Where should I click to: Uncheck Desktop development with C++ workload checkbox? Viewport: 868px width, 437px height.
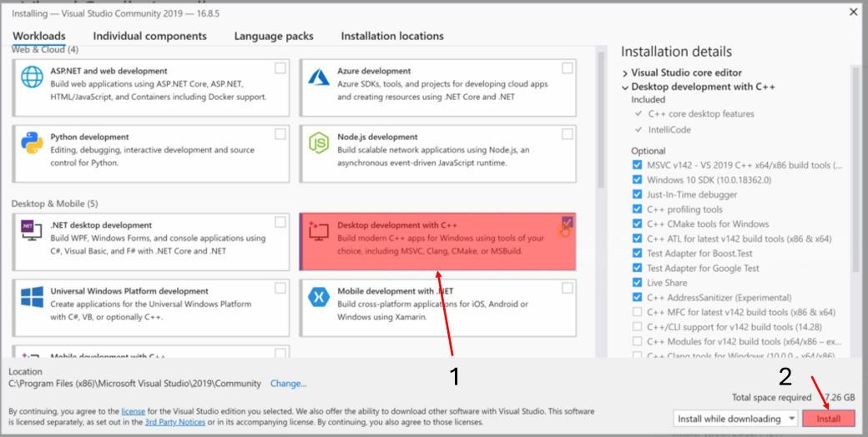[x=568, y=222]
